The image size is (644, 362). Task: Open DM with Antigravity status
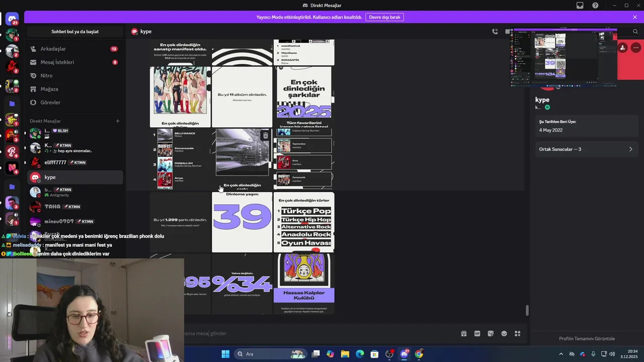pyautogui.click(x=74, y=192)
